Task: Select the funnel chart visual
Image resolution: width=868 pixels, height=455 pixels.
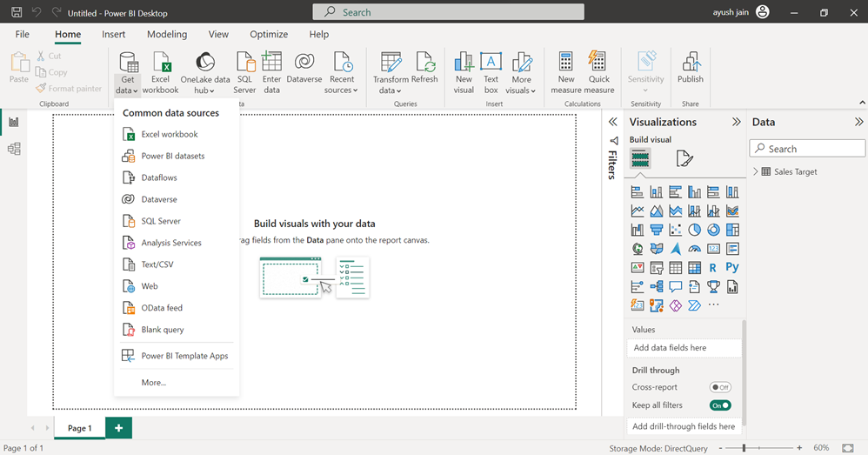Action: 657,230
